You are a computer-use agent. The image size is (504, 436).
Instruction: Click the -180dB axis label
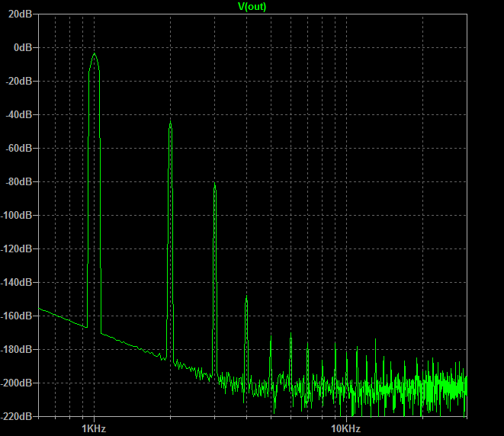coord(16,349)
